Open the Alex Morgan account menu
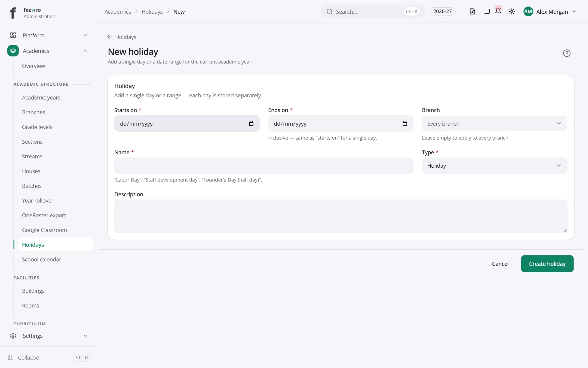 [x=550, y=11]
